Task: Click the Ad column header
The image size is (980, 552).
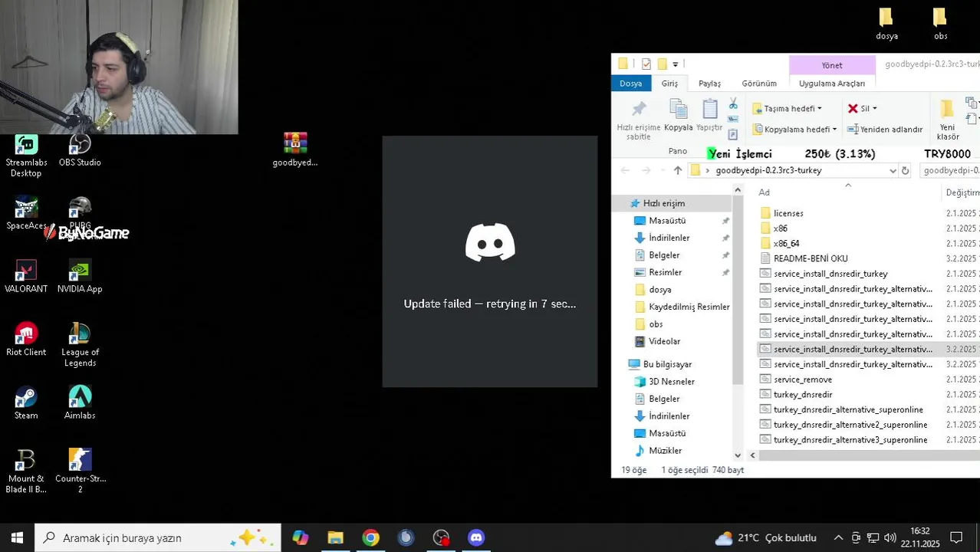Action: click(x=847, y=192)
